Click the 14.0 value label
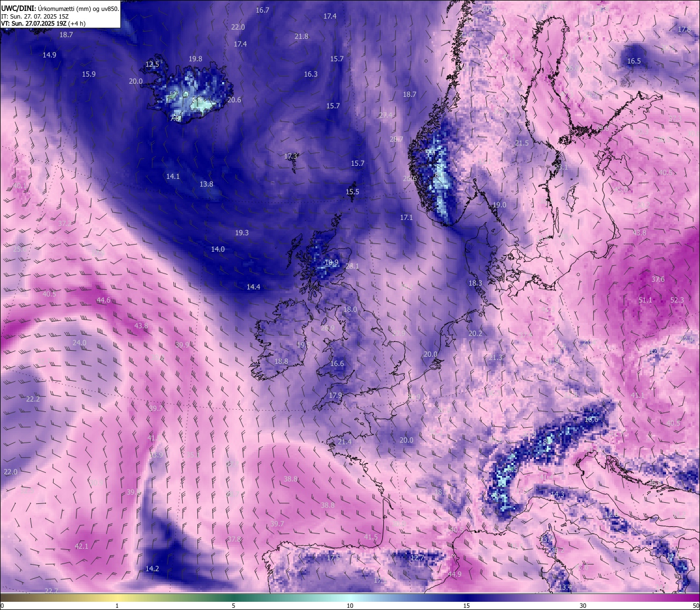The width and height of the screenshot is (700, 610). [218, 249]
